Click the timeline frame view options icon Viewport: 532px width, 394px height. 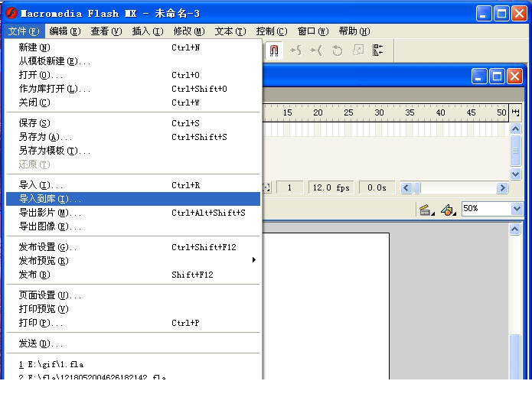click(x=515, y=112)
